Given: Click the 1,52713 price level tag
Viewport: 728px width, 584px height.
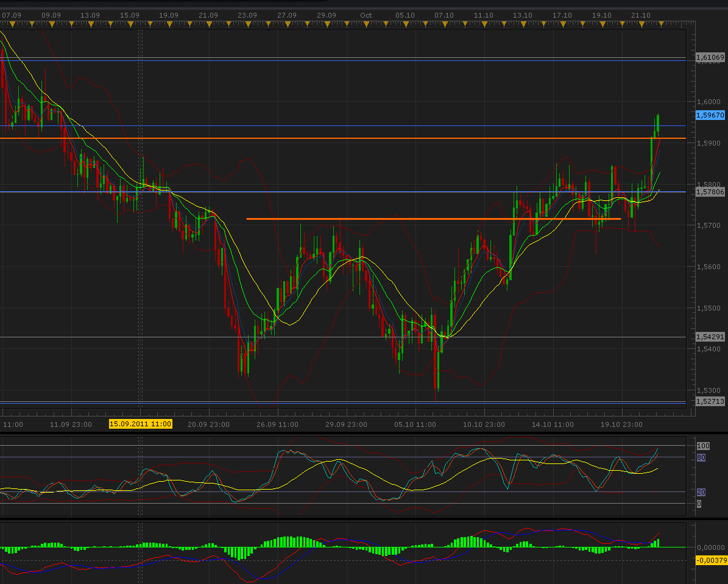Looking at the screenshot, I should pos(710,401).
